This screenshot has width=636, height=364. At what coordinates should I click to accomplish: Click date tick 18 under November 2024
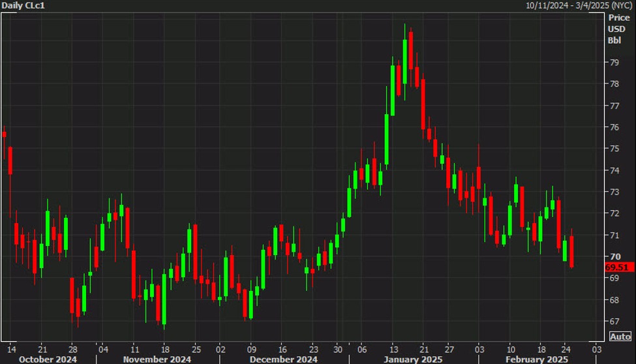(164, 348)
